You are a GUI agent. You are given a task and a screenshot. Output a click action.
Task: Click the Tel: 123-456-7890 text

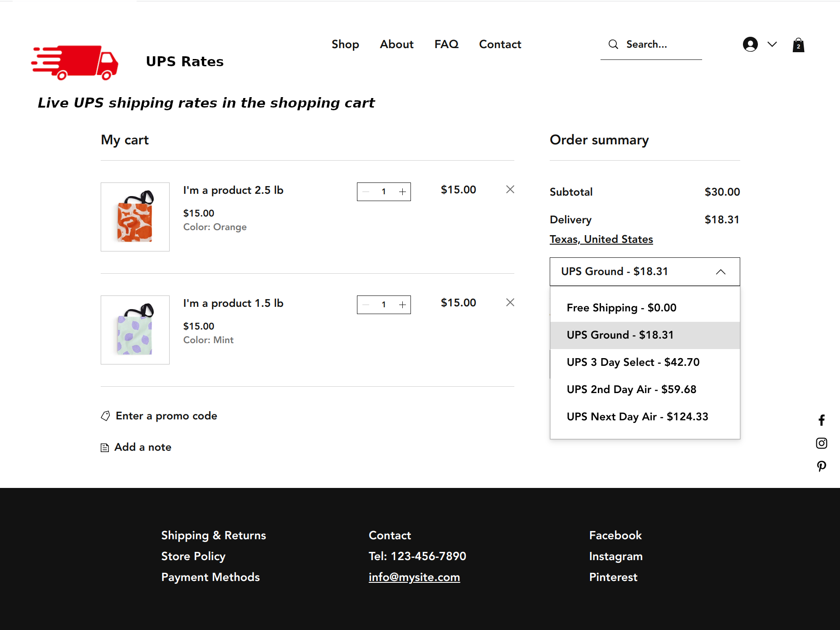[x=417, y=556]
